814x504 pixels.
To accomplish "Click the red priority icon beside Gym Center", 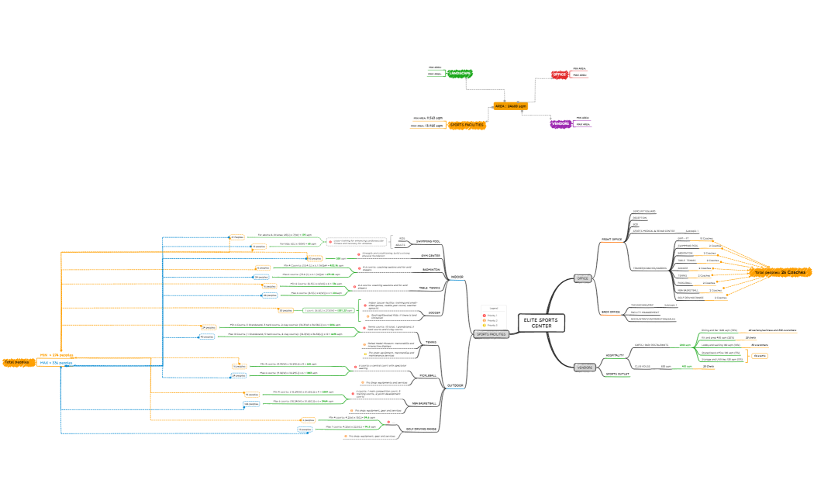I will pyautogui.click(x=359, y=254).
